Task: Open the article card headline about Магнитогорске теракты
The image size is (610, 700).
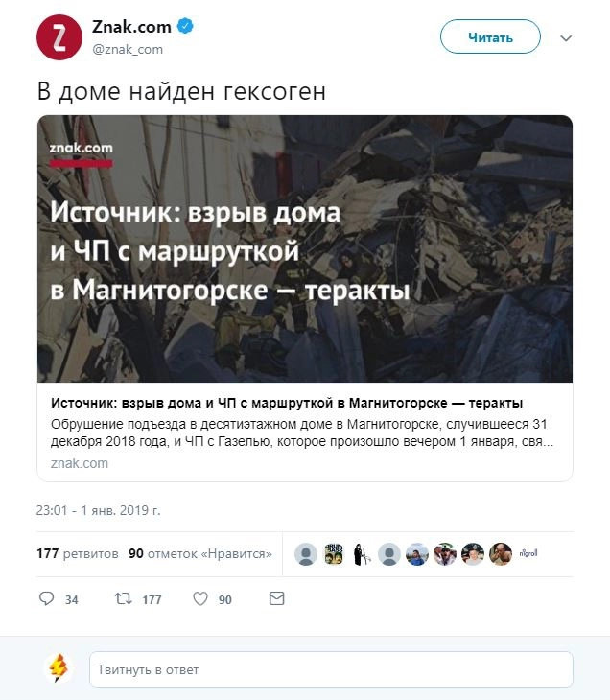Action: (287, 403)
